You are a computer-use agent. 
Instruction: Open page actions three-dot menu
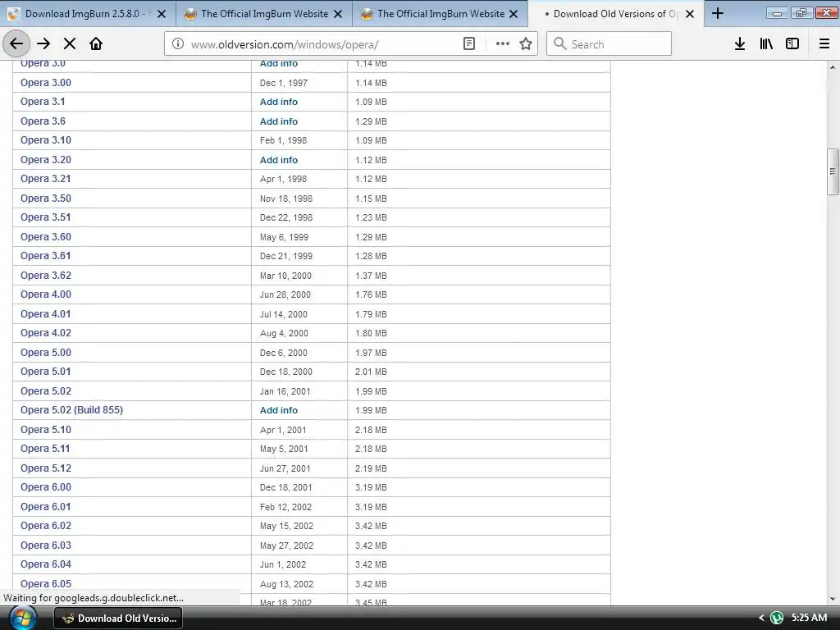(502, 44)
